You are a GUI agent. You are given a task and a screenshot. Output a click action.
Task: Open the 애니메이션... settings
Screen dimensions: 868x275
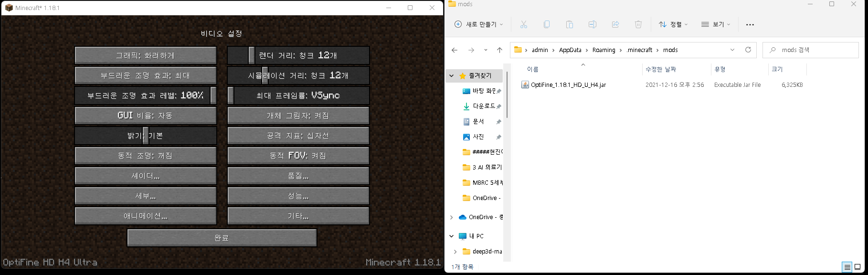[x=146, y=216]
